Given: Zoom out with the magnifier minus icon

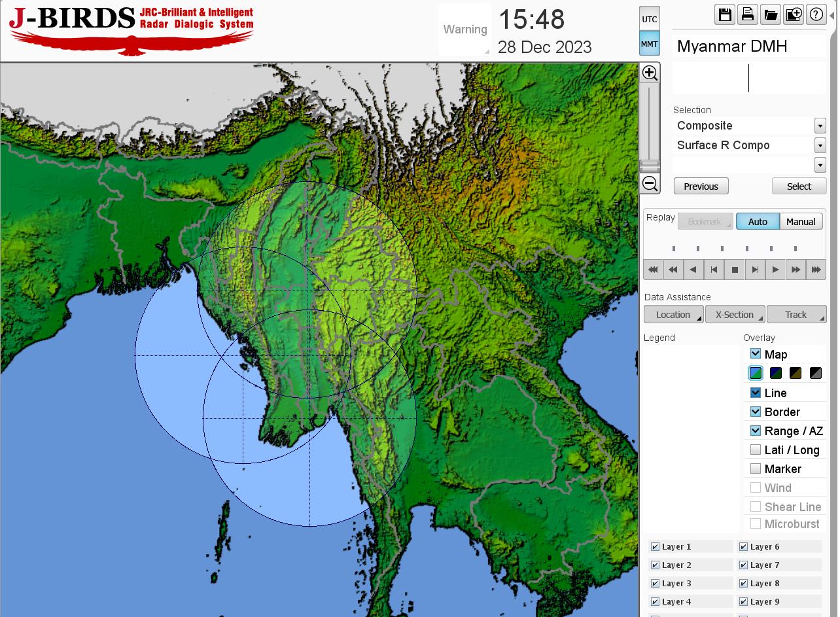Looking at the screenshot, I should click(x=650, y=184).
